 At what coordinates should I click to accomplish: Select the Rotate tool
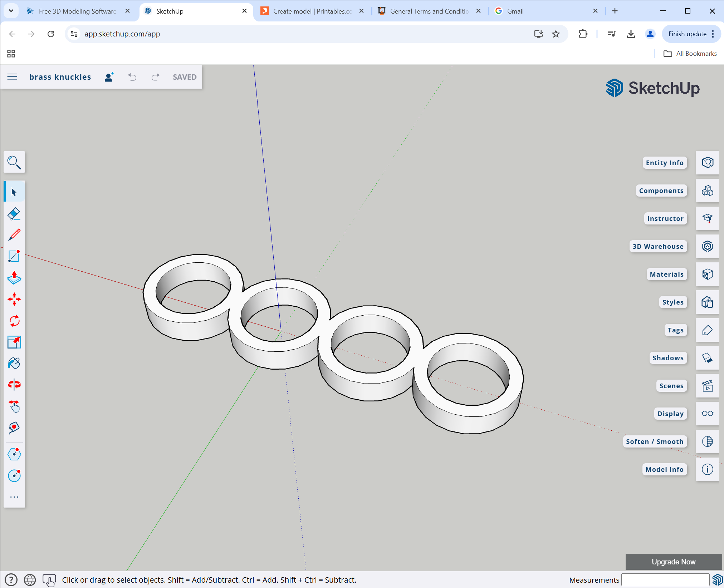pos(14,321)
